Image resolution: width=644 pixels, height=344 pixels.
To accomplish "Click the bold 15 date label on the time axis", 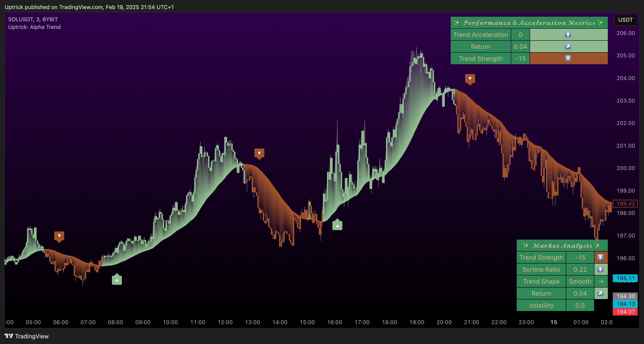I will pyautogui.click(x=554, y=322).
